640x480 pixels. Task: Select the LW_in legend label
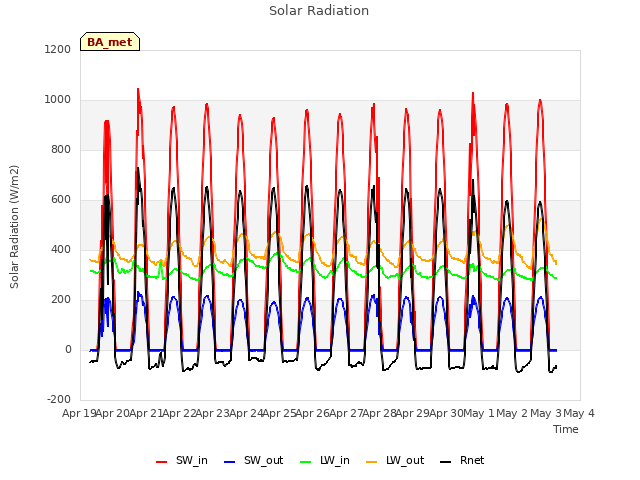click(x=335, y=460)
